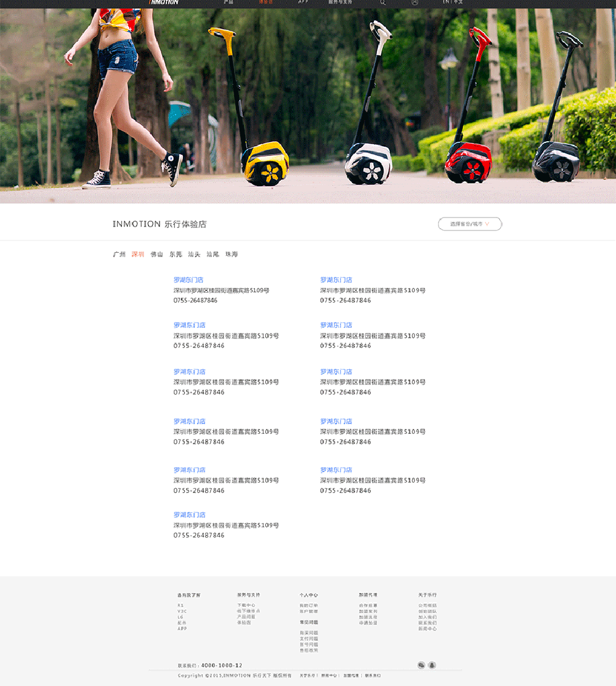Select the 佛山 city tab

coord(156,254)
